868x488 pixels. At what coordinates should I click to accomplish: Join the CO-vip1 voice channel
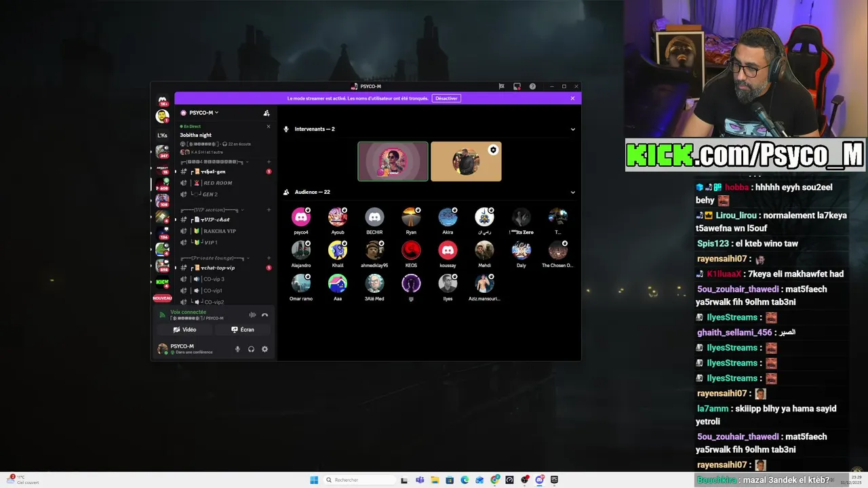225,291
